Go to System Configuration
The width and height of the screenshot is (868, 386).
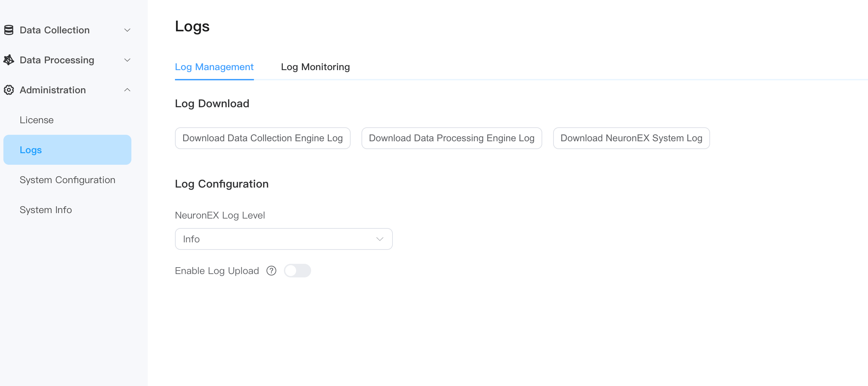(x=67, y=180)
